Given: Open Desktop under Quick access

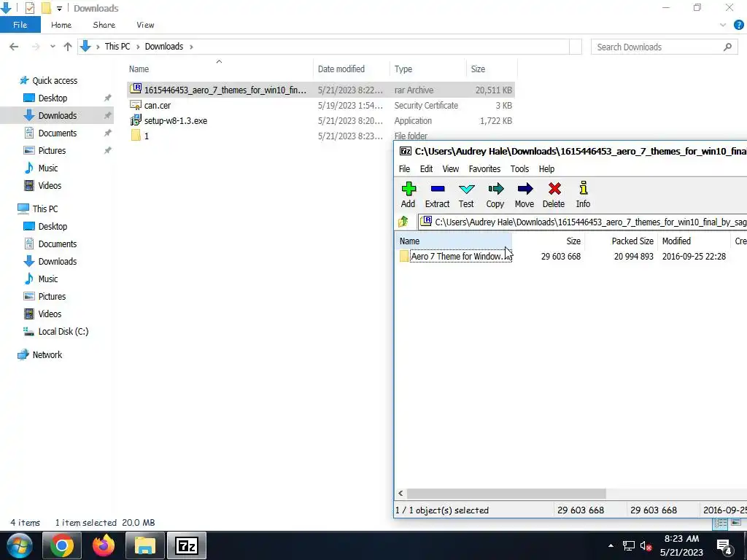Looking at the screenshot, I should tap(53, 98).
